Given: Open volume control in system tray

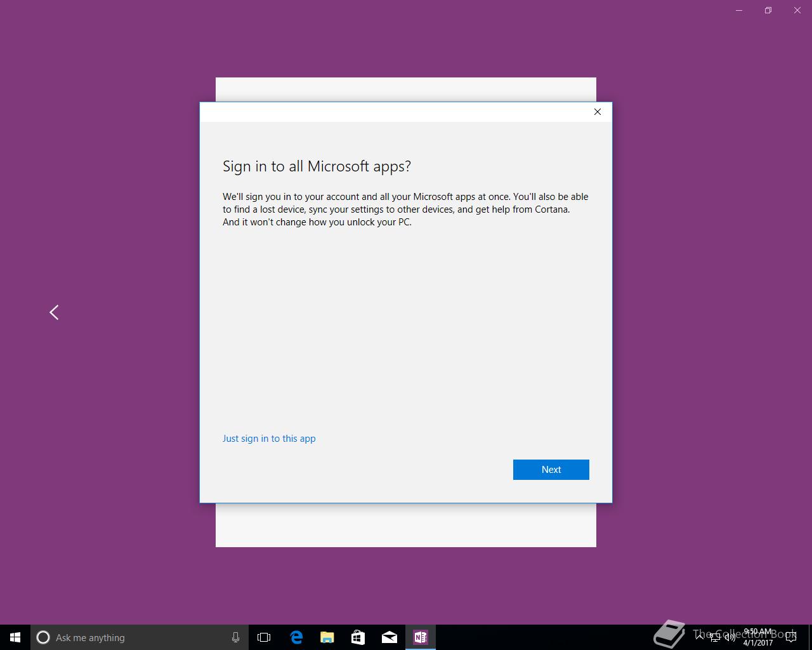Looking at the screenshot, I should pos(730,637).
